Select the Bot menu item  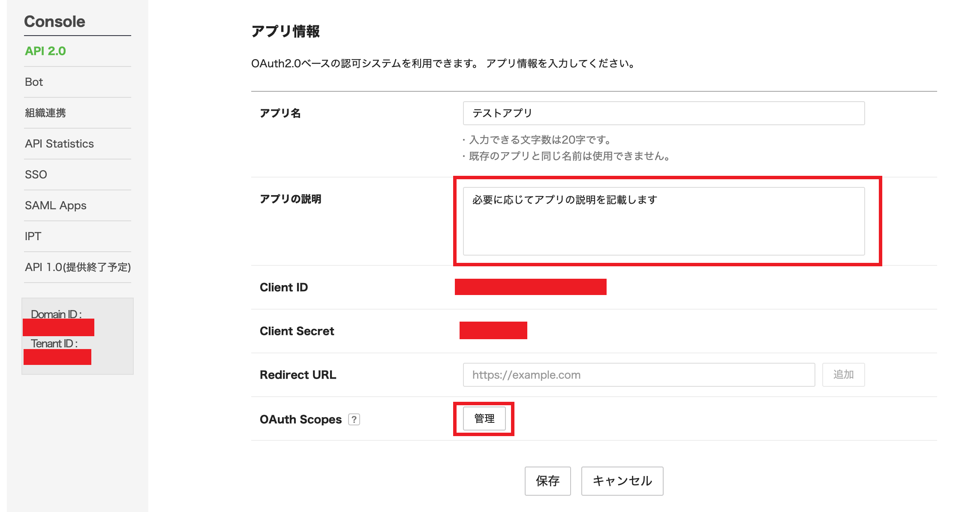pyautogui.click(x=34, y=81)
